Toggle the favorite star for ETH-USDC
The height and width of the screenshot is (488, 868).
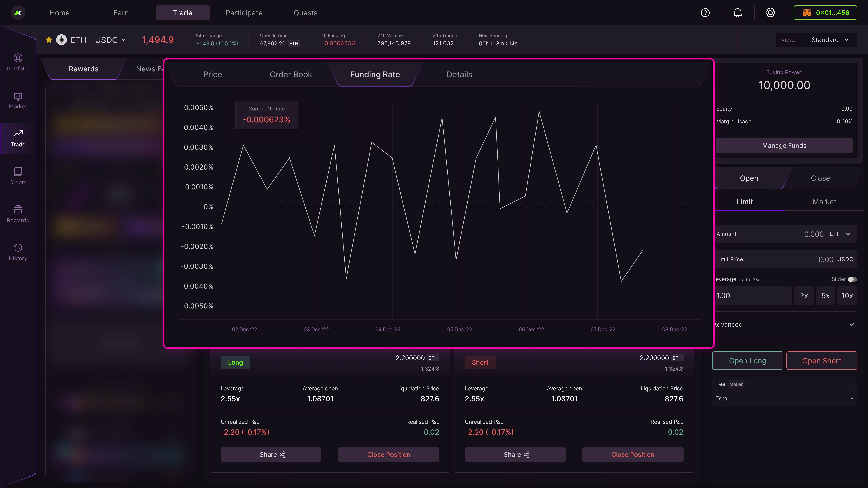(x=49, y=40)
